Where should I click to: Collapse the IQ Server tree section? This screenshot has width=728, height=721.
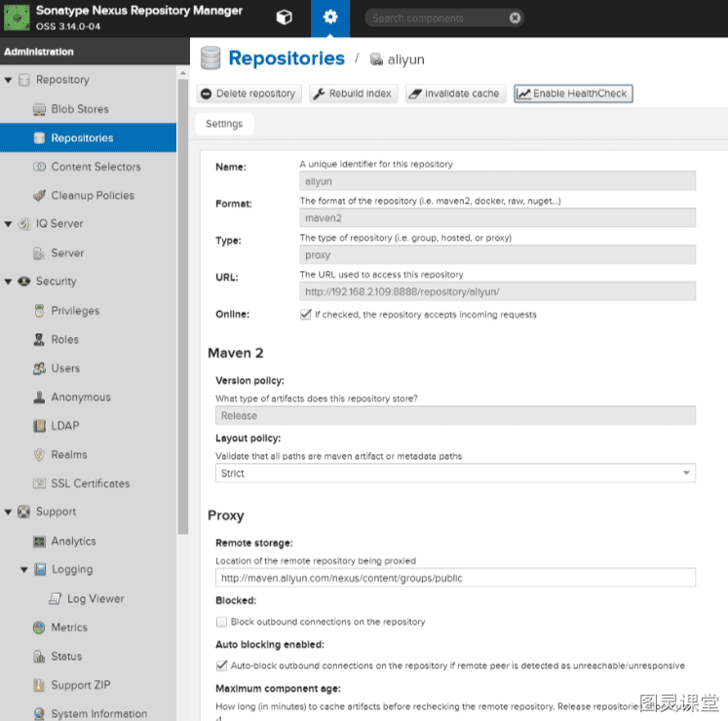8,224
